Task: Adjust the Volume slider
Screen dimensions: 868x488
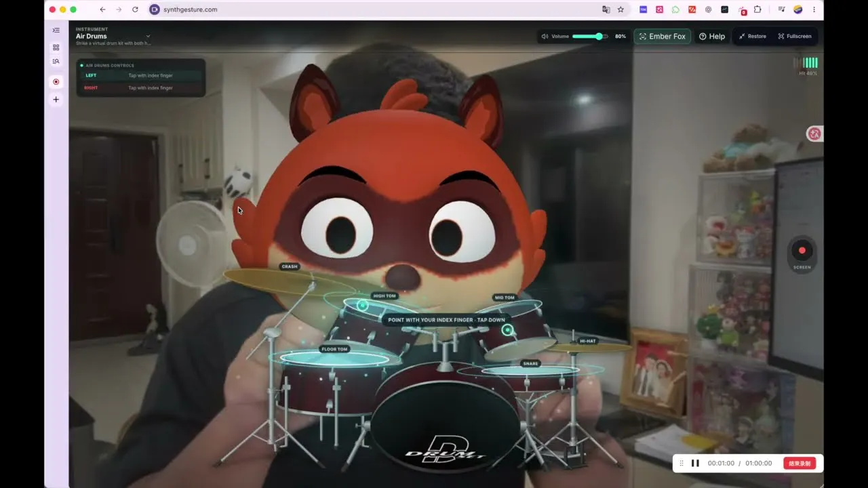Action: [x=590, y=37]
